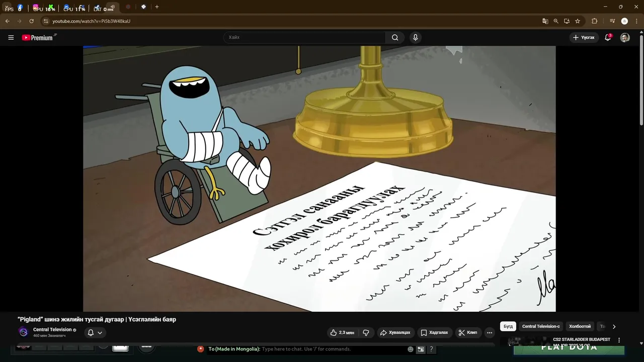Click the Клип clip button
The width and height of the screenshot is (644, 362).
point(468,332)
